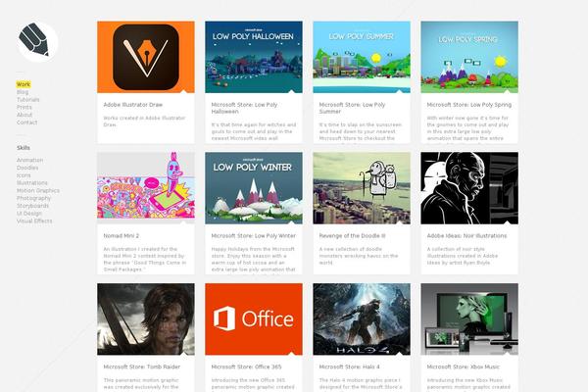588x392 pixels.
Task: Click 'Microsoft Store: Low Poly Spring' title
Action: [469, 105]
